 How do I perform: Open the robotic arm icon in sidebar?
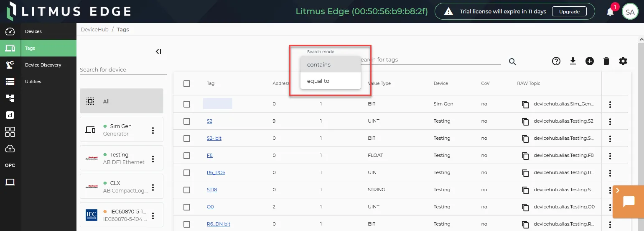click(10, 65)
